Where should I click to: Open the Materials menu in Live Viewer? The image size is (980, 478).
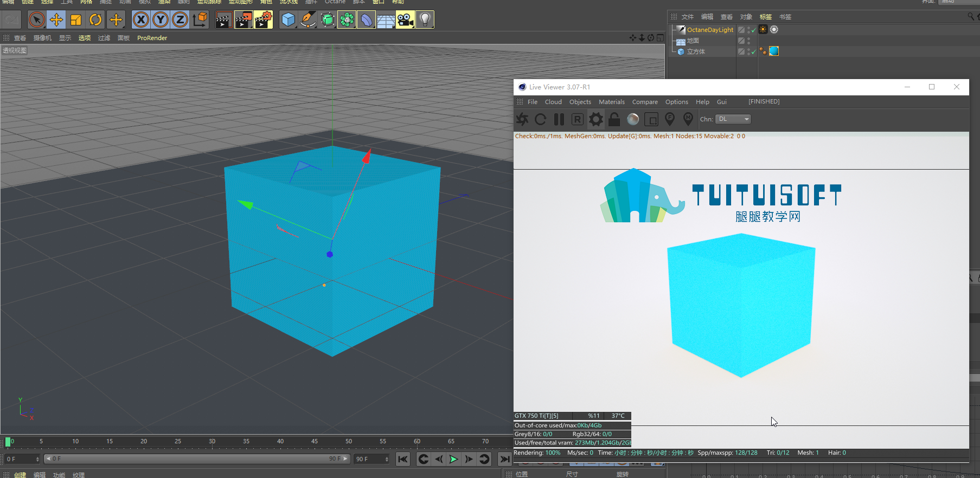point(611,102)
